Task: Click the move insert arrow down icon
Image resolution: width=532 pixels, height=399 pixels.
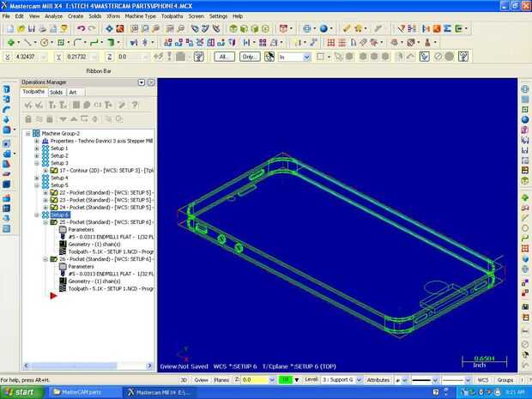Action: point(63,119)
